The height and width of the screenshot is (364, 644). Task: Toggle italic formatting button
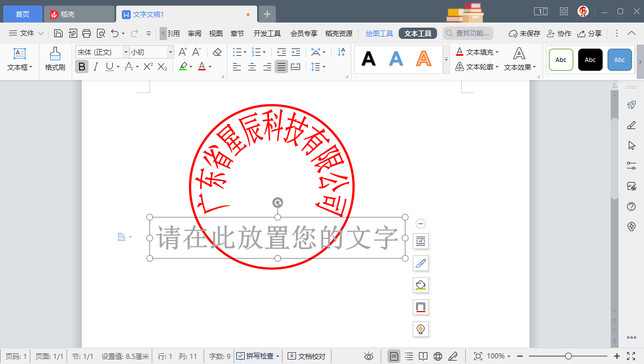95,66
